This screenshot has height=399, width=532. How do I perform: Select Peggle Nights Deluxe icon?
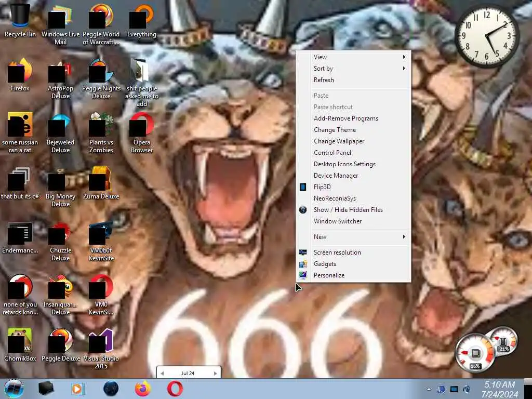click(101, 78)
